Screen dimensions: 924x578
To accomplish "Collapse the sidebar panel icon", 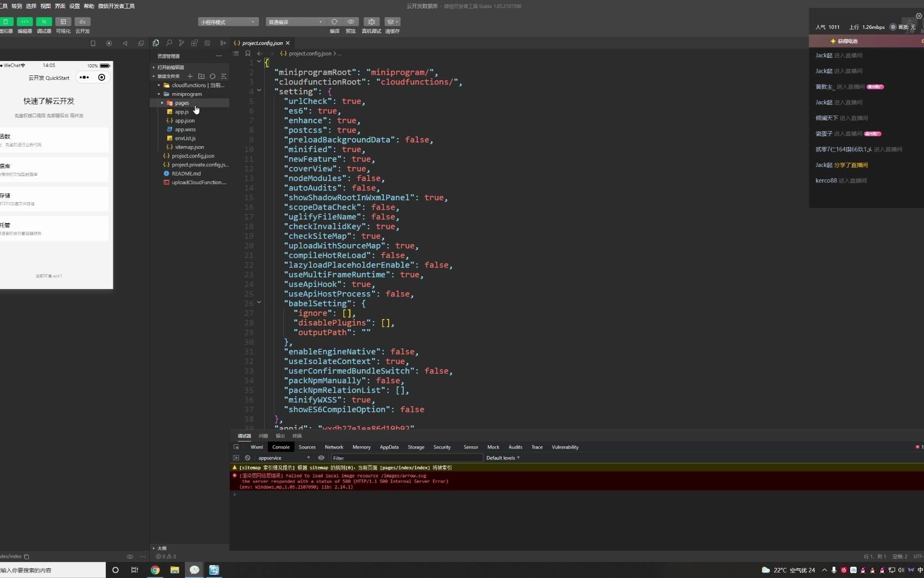I will [x=223, y=43].
